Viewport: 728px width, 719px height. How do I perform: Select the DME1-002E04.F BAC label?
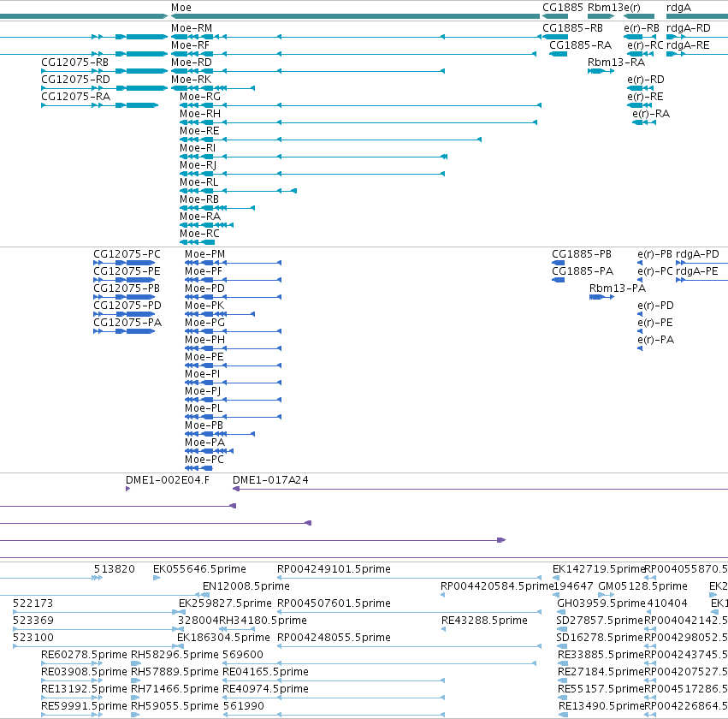point(168,480)
